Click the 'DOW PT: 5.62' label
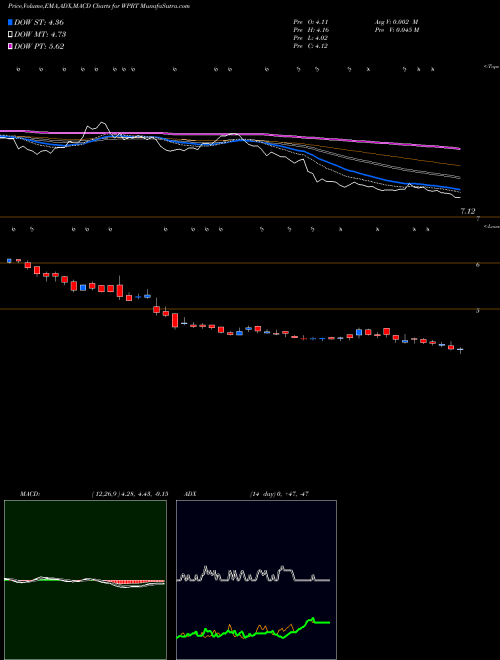 (x=39, y=47)
